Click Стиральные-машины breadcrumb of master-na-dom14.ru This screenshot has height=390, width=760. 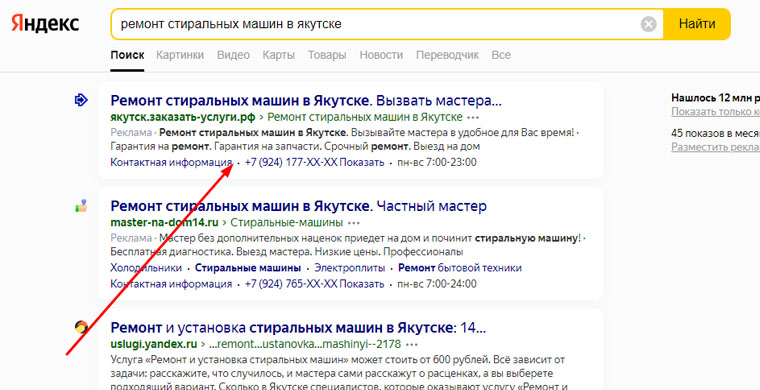(286, 223)
